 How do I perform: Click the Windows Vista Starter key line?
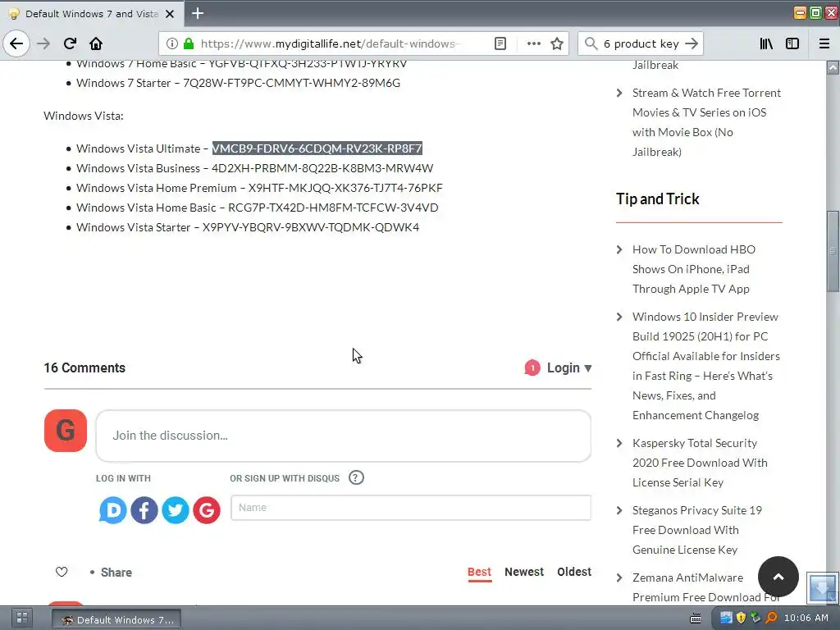(x=248, y=227)
